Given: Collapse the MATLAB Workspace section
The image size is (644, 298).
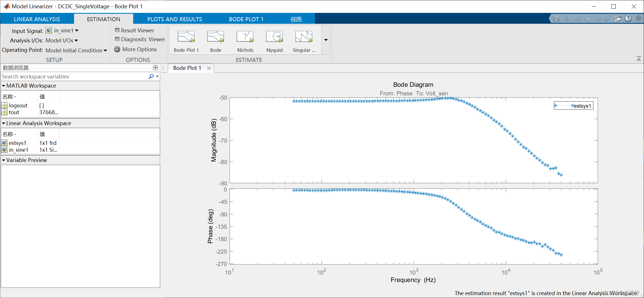Looking at the screenshot, I should click(x=3, y=86).
